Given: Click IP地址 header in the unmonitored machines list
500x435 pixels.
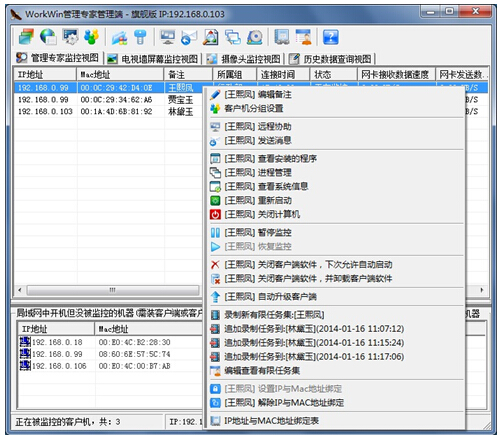Looking at the screenshot, I should click(56, 329).
